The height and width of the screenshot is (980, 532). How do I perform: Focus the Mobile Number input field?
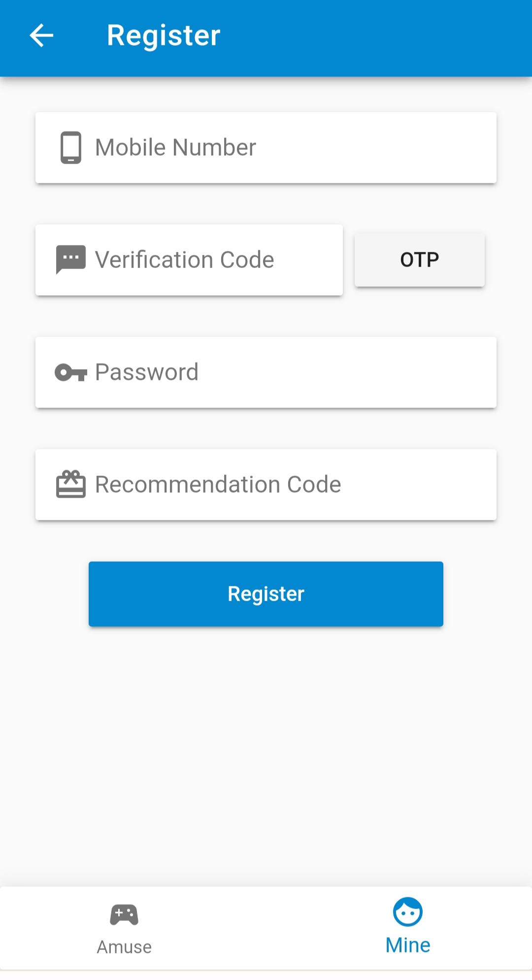click(276, 148)
